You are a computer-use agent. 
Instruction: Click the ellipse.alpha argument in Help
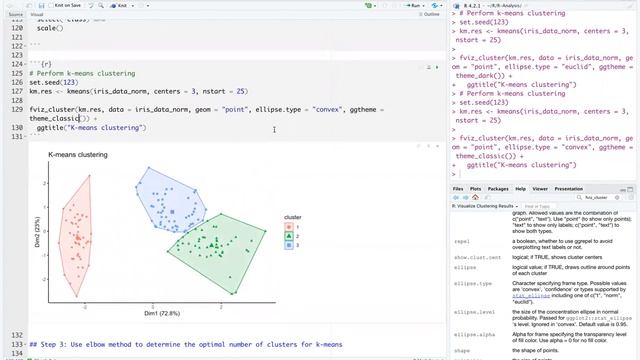[x=474, y=335]
